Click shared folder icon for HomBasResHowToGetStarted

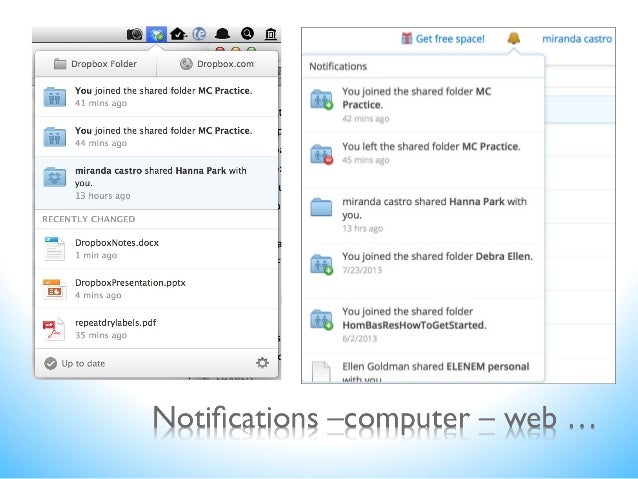(321, 320)
